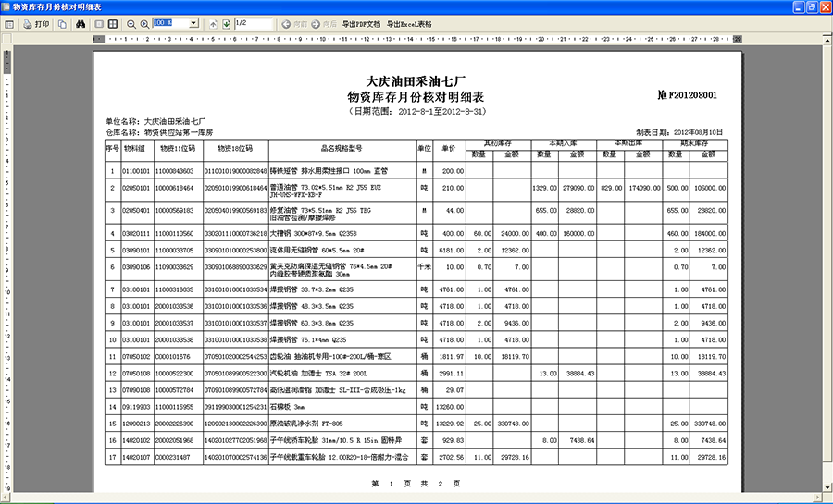Click amount 9436.00 in opening stock, row 9
Viewport: 833px width, 504px height.
pos(515,323)
